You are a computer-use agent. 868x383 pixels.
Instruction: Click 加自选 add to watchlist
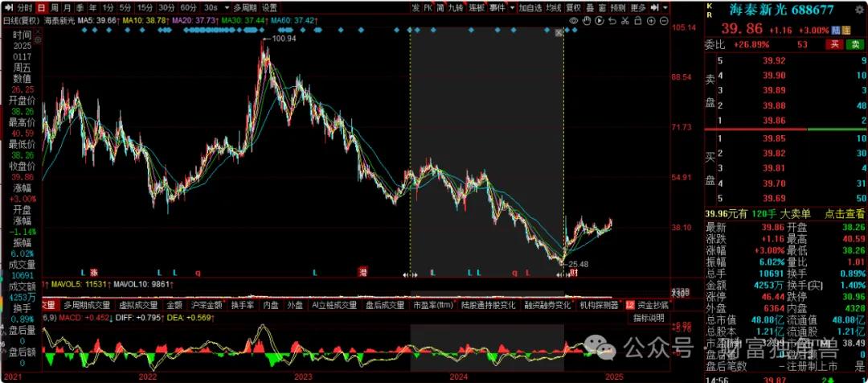click(x=530, y=8)
